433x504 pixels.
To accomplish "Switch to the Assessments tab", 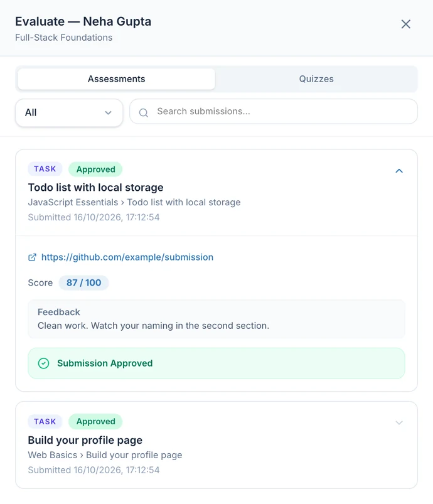I will click(116, 79).
